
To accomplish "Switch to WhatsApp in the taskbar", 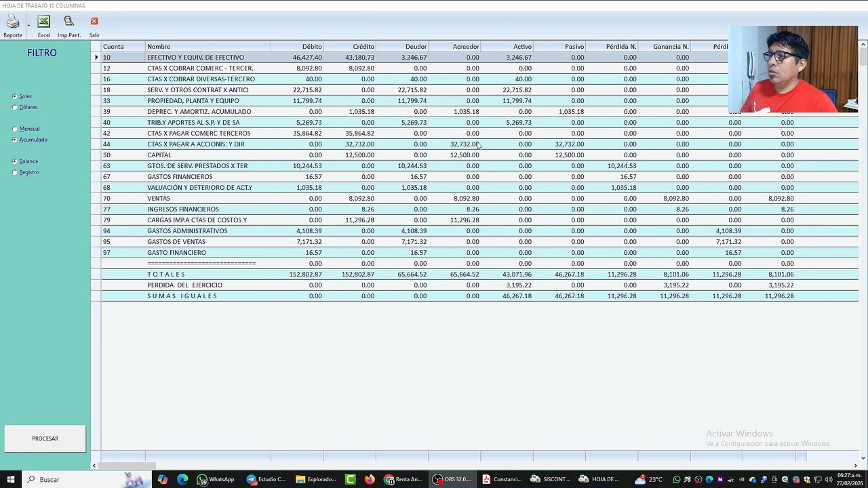I will (216, 479).
